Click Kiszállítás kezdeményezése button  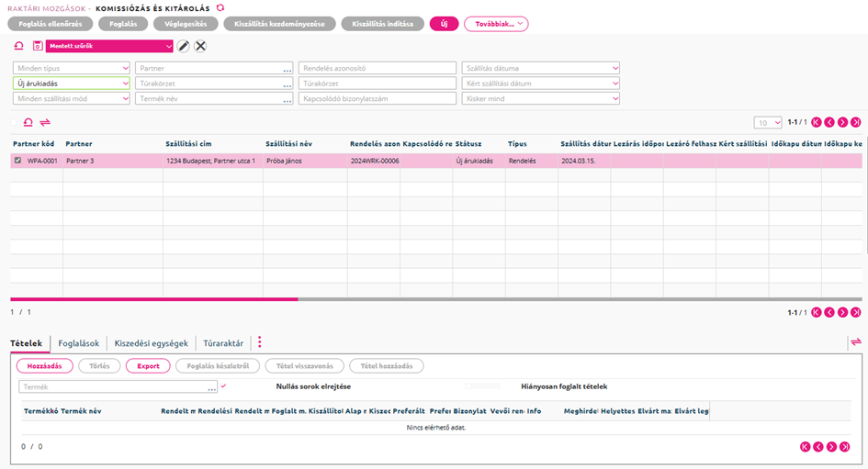point(279,24)
